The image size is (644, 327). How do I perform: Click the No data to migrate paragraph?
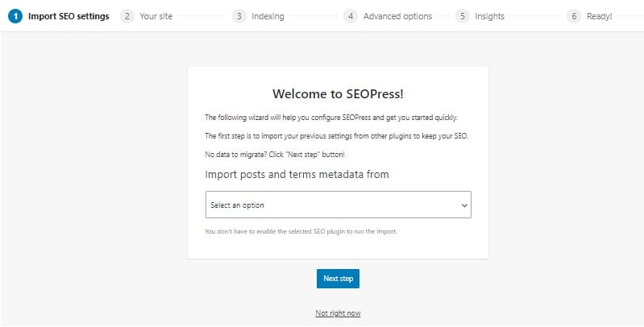pyautogui.click(x=275, y=155)
